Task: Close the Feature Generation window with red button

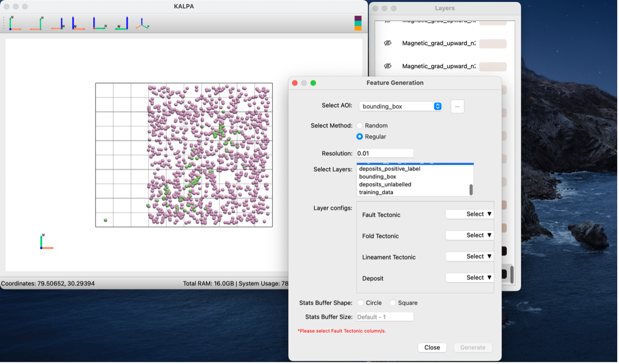Action: [x=295, y=83]
